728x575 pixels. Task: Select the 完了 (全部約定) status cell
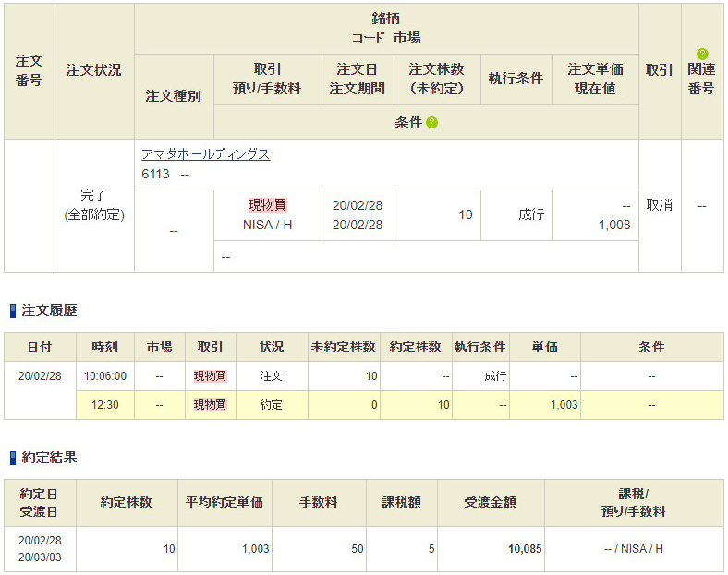(94, 205)
